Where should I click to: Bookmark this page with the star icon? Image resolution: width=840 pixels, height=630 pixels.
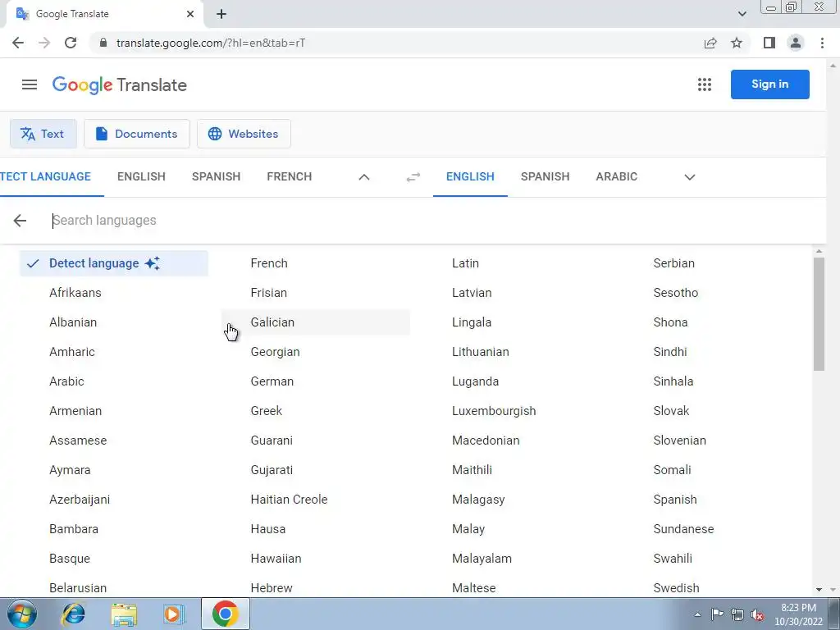point(737,43)
